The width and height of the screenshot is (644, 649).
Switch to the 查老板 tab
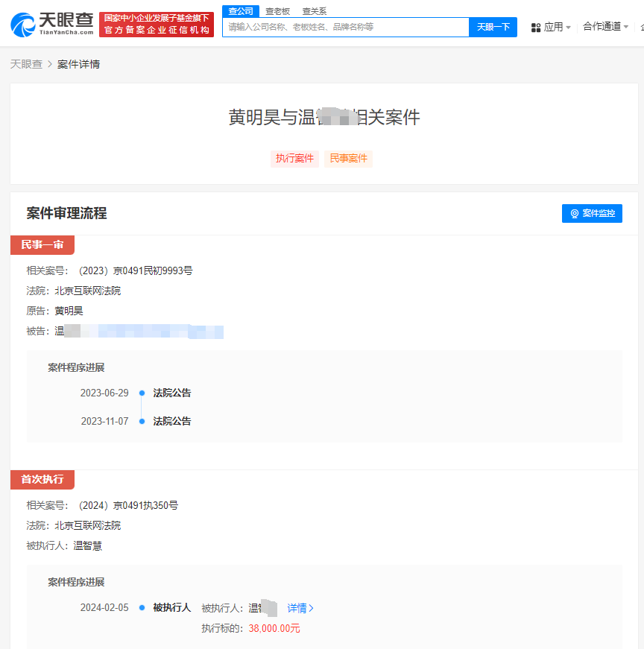click(x=277, y=11)
